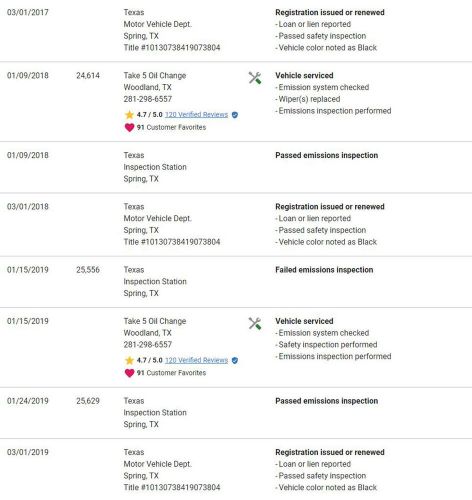Click 91 Customer Favorites text in the 01/09/2018 entry

[x=171, y=127]
